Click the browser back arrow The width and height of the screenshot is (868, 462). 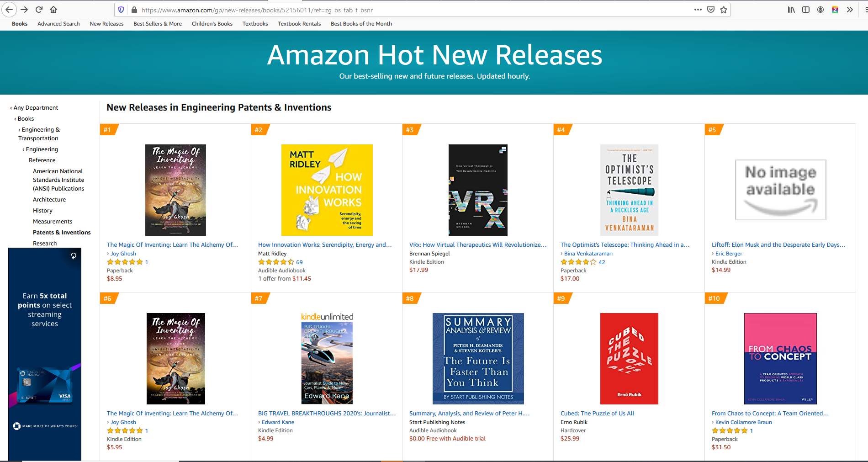[9, 10]
